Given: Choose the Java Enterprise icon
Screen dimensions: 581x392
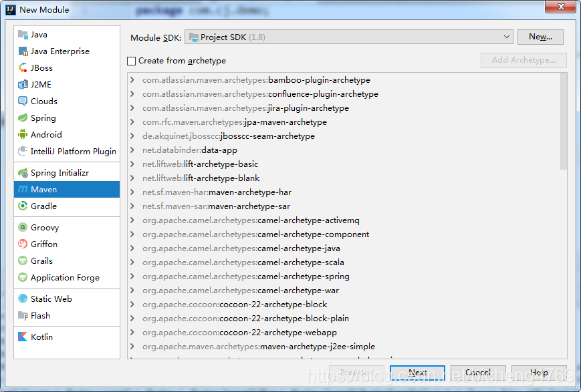Looking at the screenshot, I should click(23, 51).
